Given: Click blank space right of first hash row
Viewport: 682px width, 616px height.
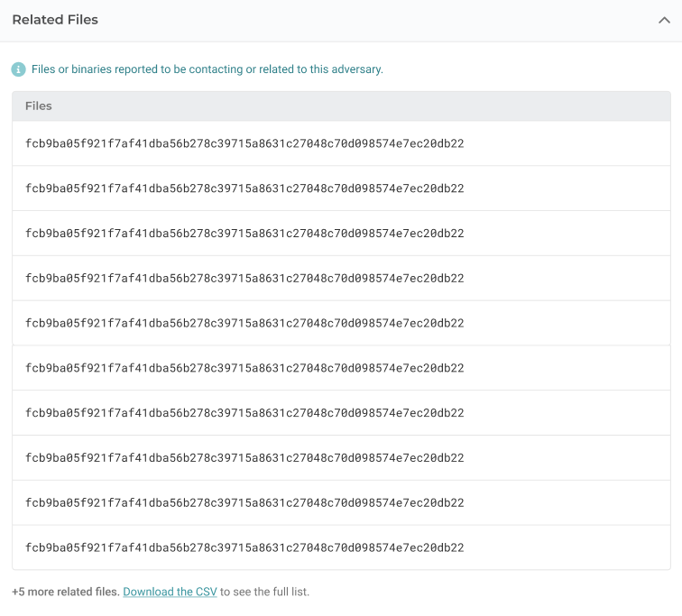Looking at the screenshot, I should (x=568, y=143).
